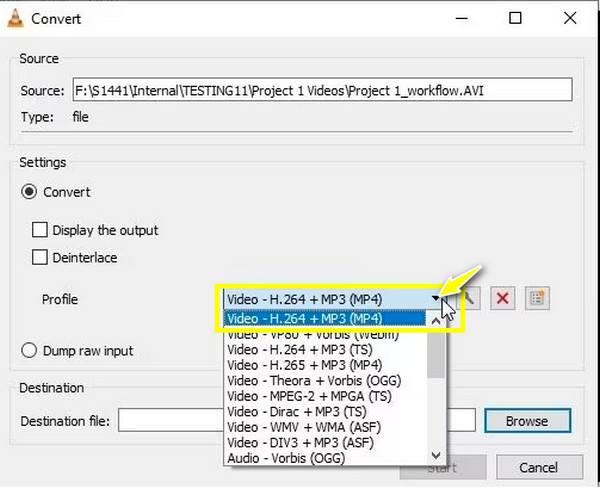Choose Video - MPEG-2 + MPGA (TS) profile

coord(324,396)
